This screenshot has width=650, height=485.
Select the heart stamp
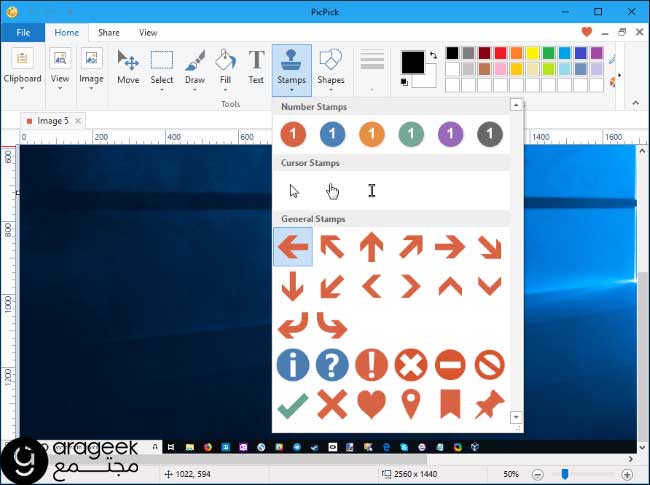371,405
